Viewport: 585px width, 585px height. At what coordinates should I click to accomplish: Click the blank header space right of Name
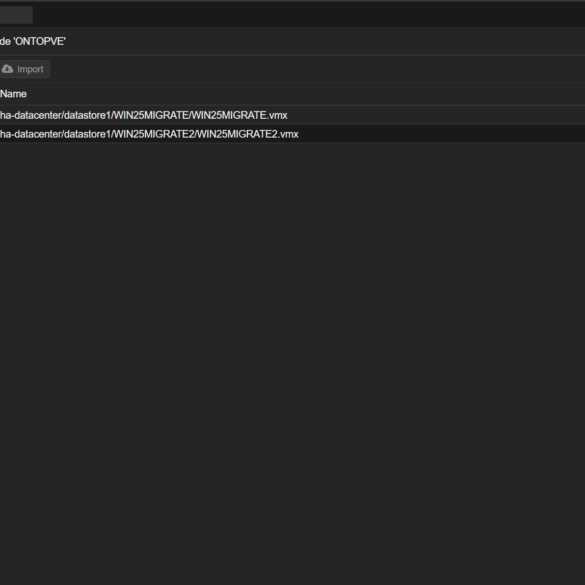306,94
